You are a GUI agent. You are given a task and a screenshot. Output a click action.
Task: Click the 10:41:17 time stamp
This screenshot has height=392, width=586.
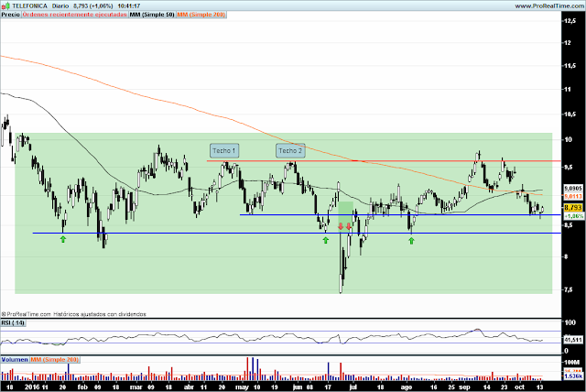click(128, 6)
